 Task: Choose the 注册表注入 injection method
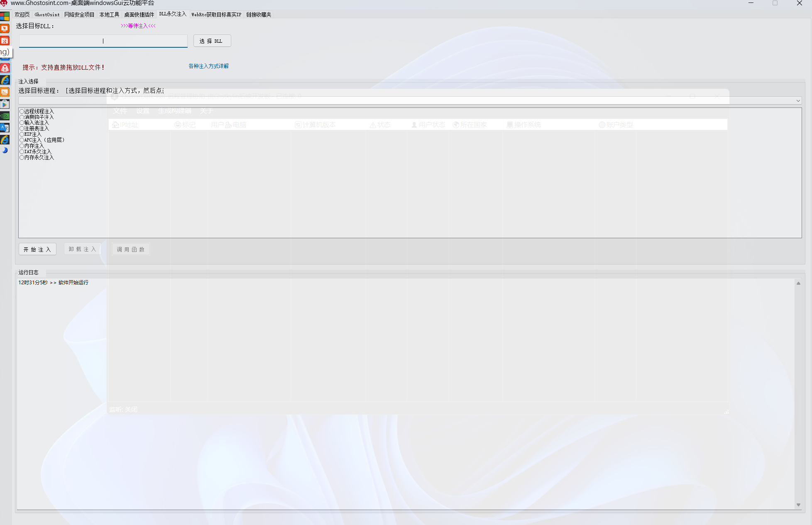22,129
